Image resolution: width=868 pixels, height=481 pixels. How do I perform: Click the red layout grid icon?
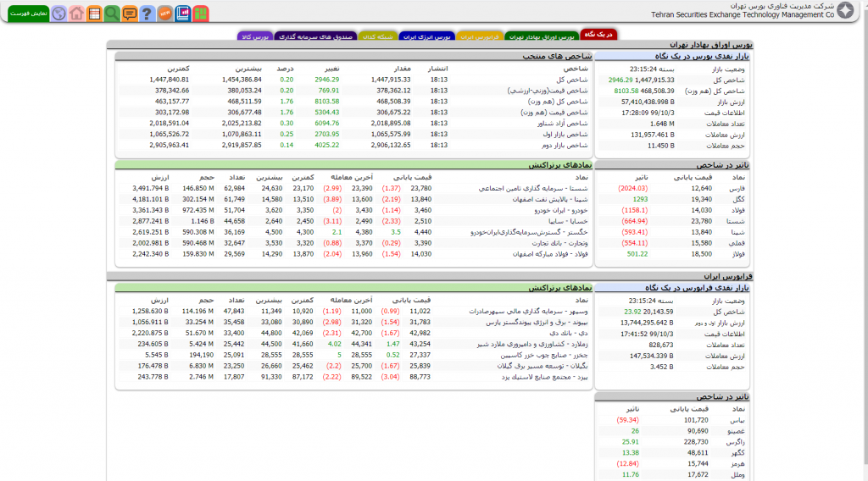[x=201, y=14]
